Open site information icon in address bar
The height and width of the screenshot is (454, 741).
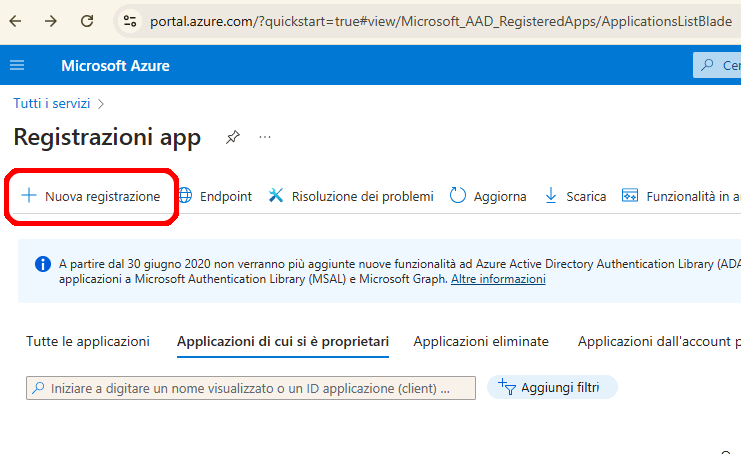130,21
